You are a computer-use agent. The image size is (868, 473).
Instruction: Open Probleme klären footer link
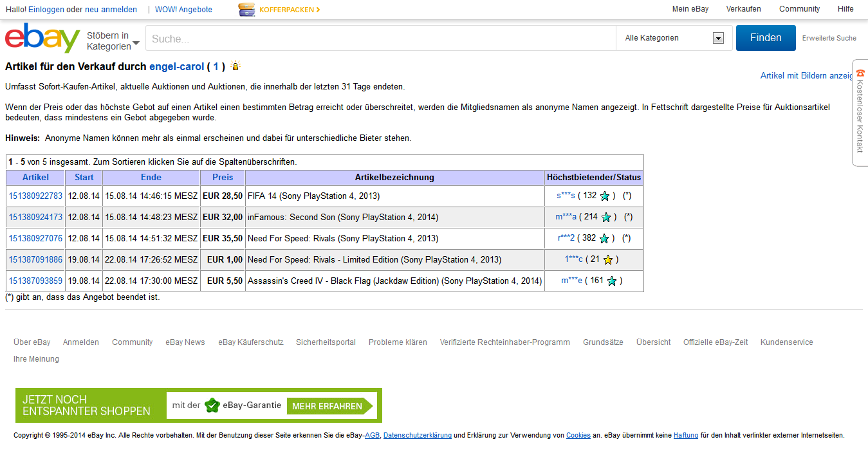click(398, 342)
